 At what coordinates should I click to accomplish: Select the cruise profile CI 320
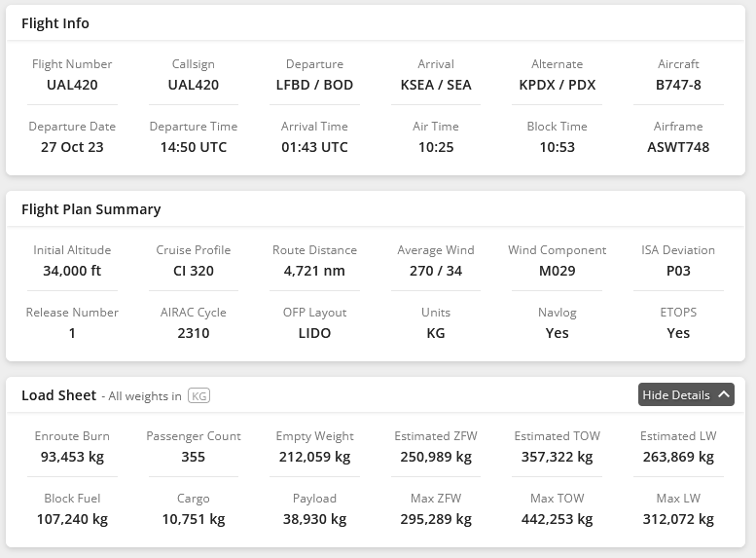click(194, 271)
